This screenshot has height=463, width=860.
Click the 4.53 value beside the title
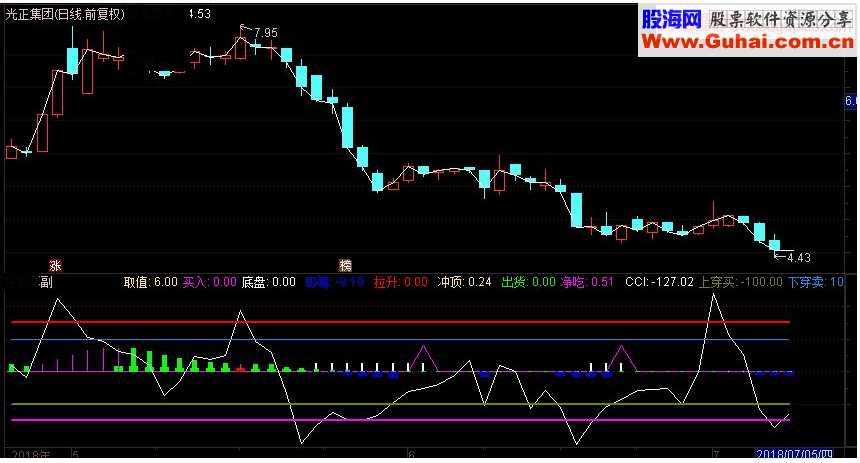pos(199,14)
